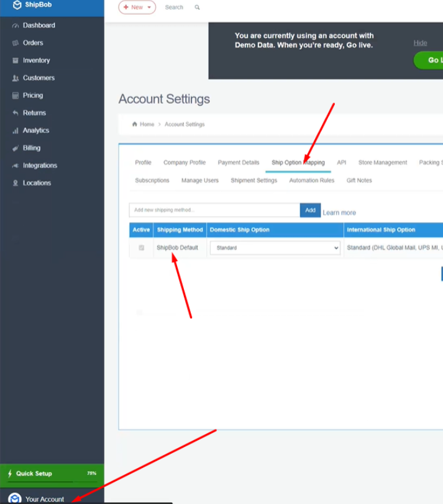Click the Billing icon in sidebar
Image resolution: width=443 pixels, height=504 pixels.
coord(16,148)
